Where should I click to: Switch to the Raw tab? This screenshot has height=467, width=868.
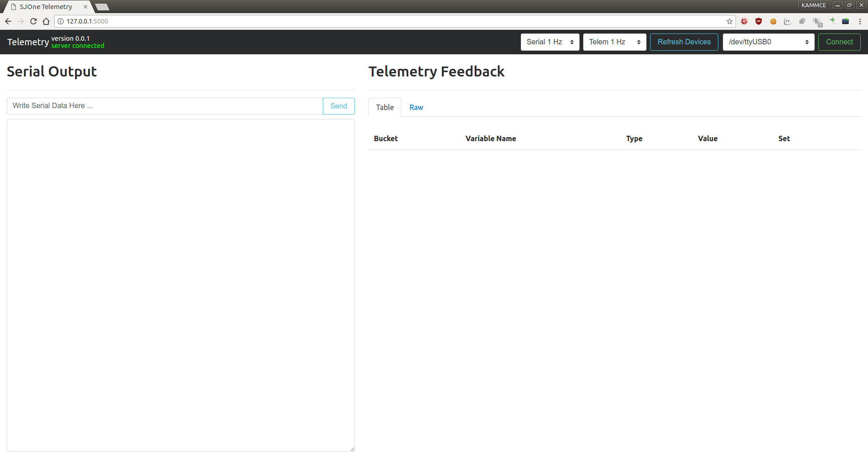pyautogui.click(x=416, y=107)
